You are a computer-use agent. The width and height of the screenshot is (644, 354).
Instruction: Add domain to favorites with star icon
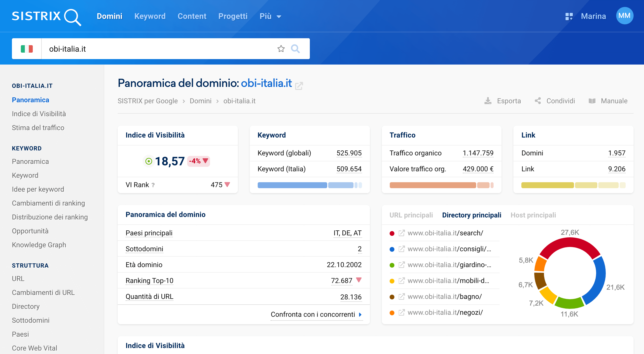pos(281,49)
